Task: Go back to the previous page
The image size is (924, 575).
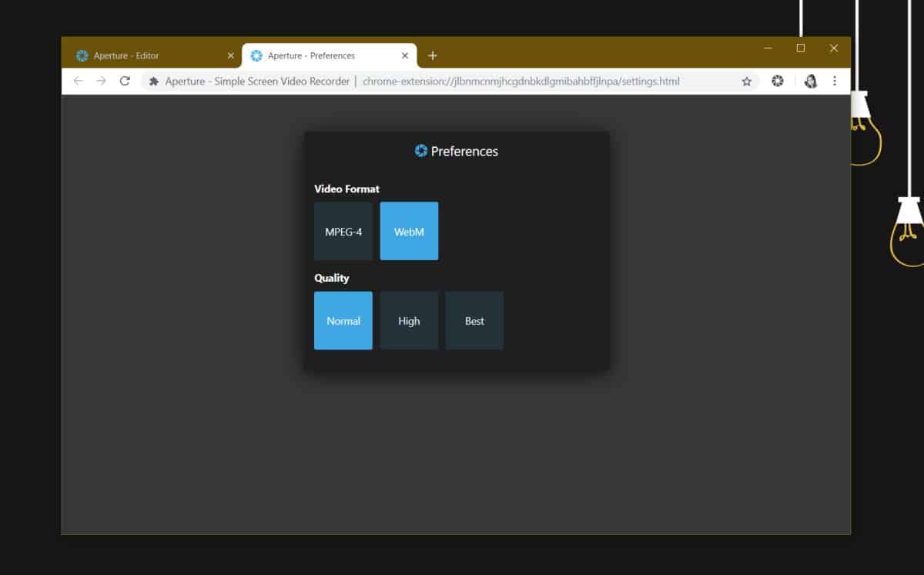Action: click(79, 81)
